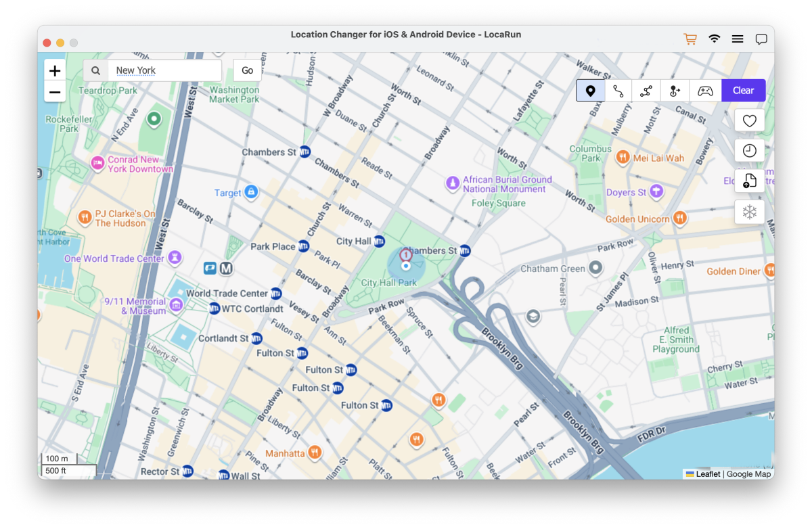Switch to two-spot route mode
Viewport: 812px width, 529px height.
(x=618, y=91)
